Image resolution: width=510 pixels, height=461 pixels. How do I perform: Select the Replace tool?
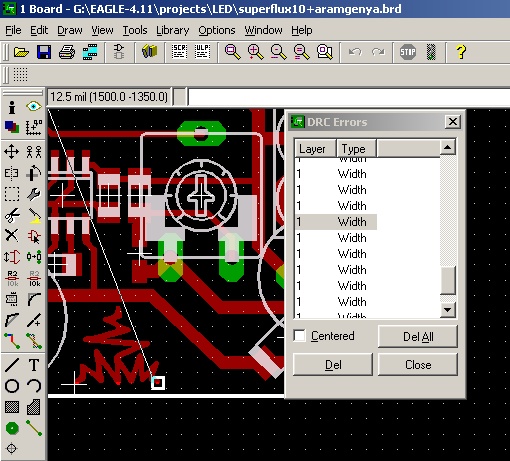34,257
